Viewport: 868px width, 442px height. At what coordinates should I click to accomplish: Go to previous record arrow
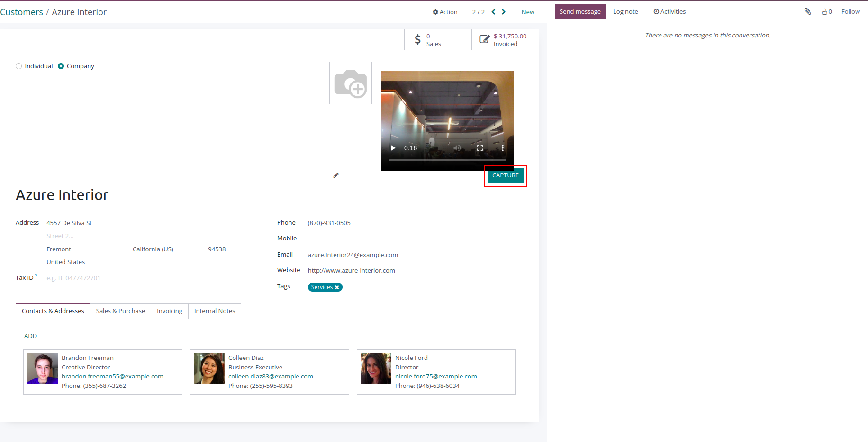point(493,12)
